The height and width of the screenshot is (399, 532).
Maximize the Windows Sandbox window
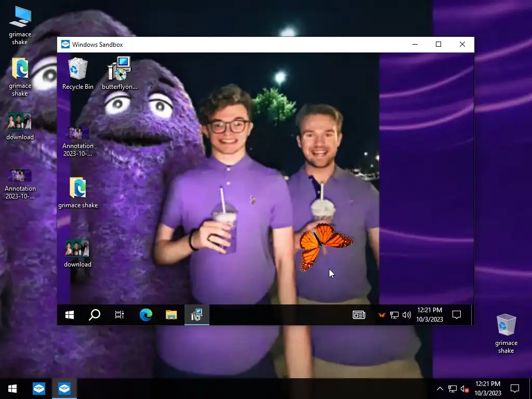tap(438, 45)
